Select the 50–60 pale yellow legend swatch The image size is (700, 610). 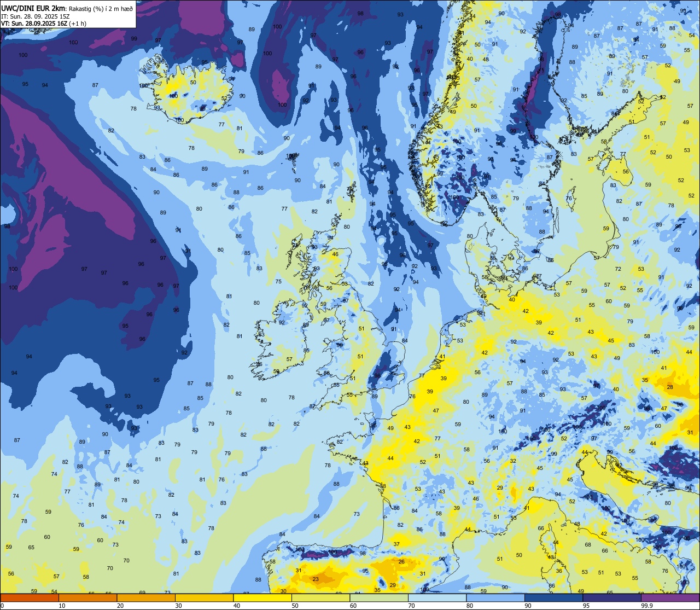pyautogui.click(x=320, y=597)
